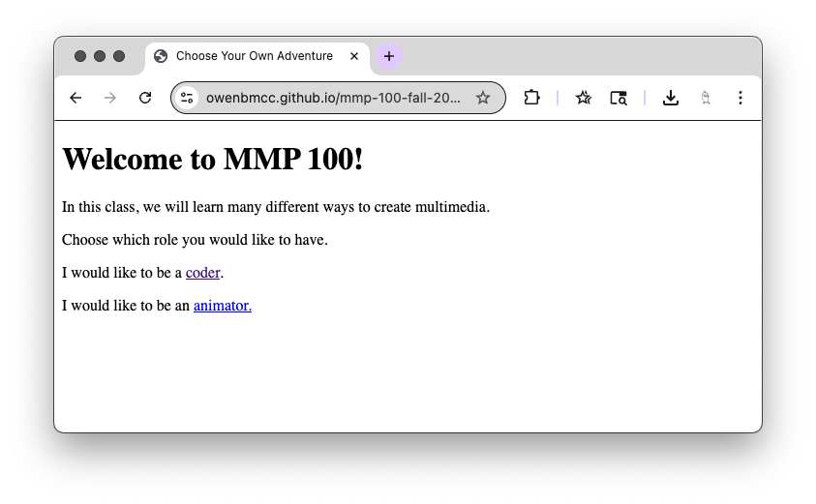Click the forward navigation arrow

click(109, 98)
